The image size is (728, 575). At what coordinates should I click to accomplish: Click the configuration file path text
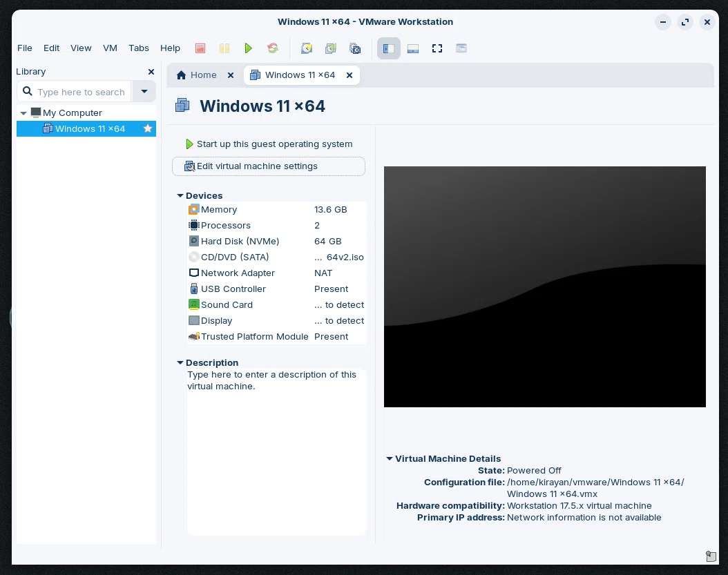595,488
